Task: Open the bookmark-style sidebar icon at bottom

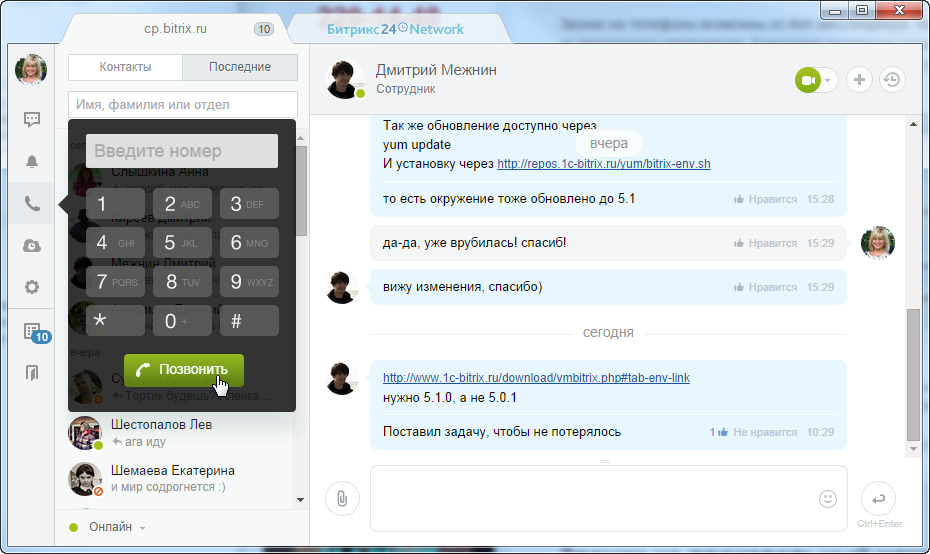Action: [32, 372]
